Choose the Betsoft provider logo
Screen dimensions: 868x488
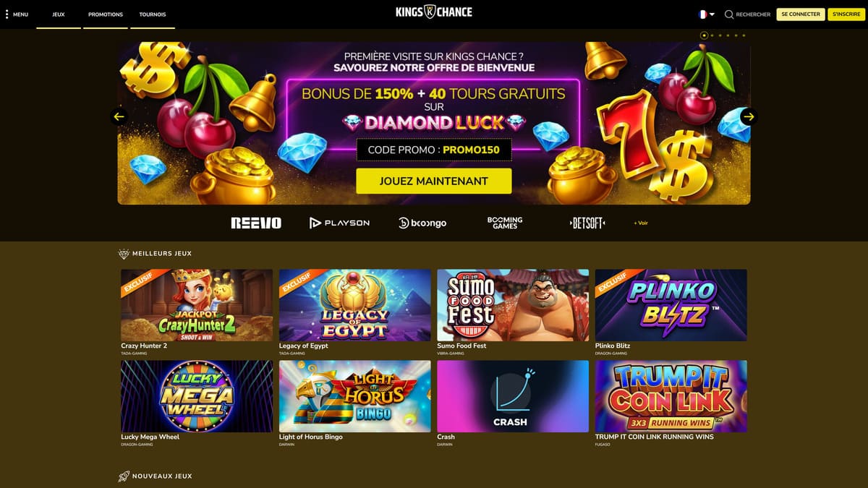point(587,223)
